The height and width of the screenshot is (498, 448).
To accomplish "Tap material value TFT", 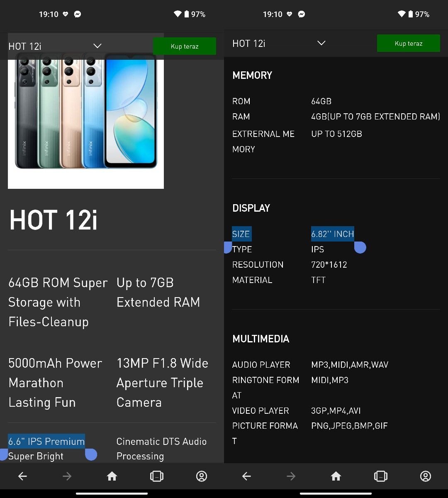I will 318,280.
